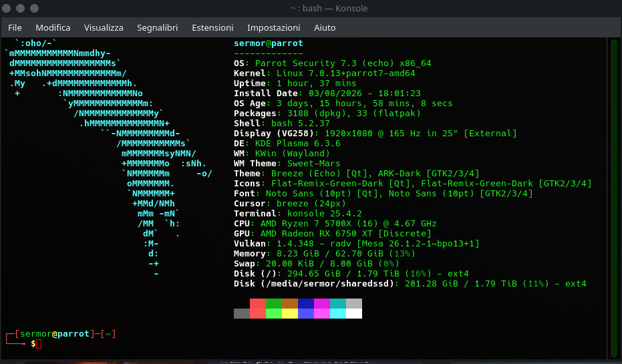Click the yellow color block in bottom row
Screen dimensions: 622x364
pyautogui.click(x=289, y=314)
